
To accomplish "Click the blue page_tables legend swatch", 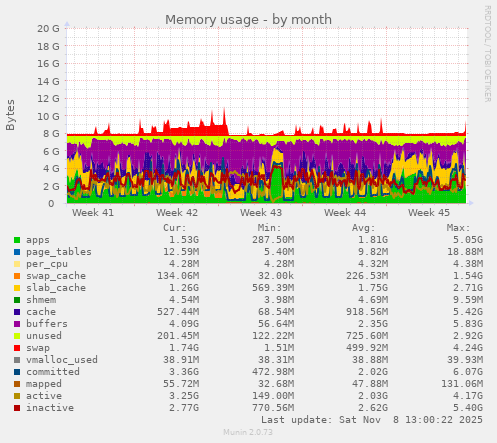I will tap(17, 252).
